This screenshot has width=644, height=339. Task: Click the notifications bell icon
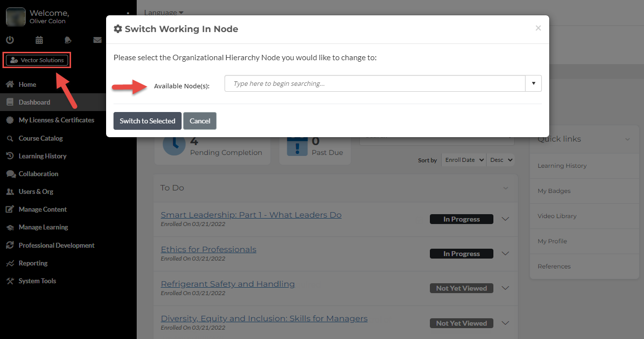pyautogui.click(x=68, y=40)
